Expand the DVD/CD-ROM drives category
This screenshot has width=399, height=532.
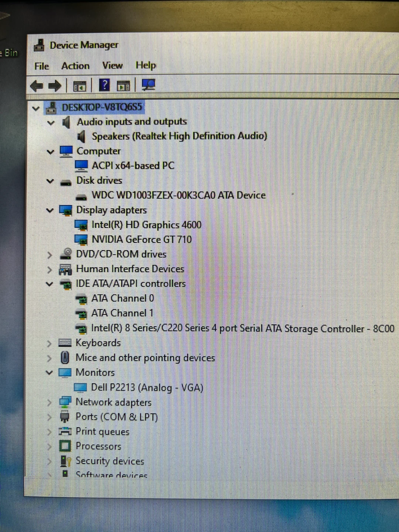50,255
